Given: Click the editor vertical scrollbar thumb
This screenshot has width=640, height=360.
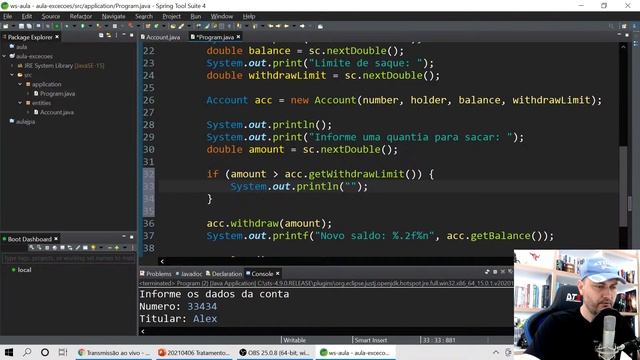Looking at the screenshot, I should (x=623, y=186).
